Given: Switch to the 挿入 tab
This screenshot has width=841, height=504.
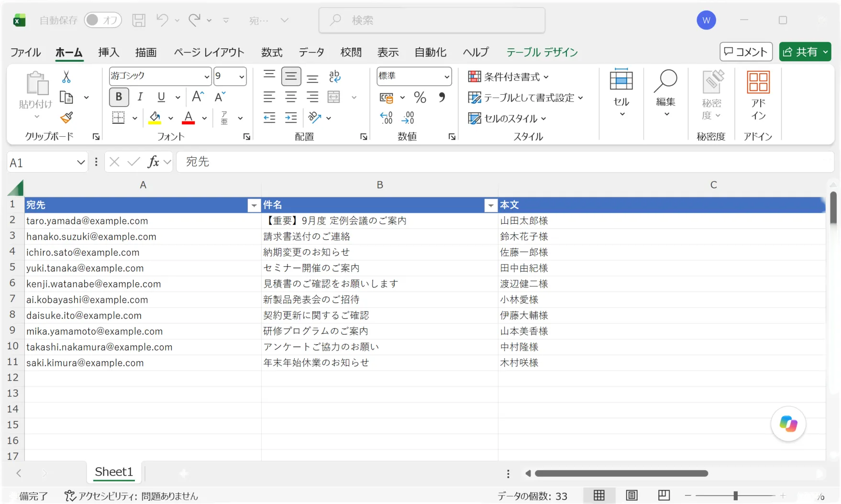Looking at the screenshot, I should 109,52.
